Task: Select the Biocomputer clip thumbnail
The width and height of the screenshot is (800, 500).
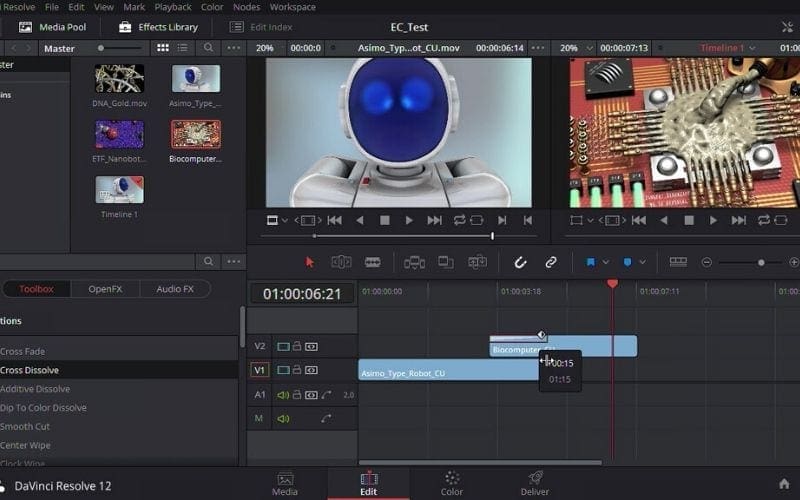Action: coord(196,134)
